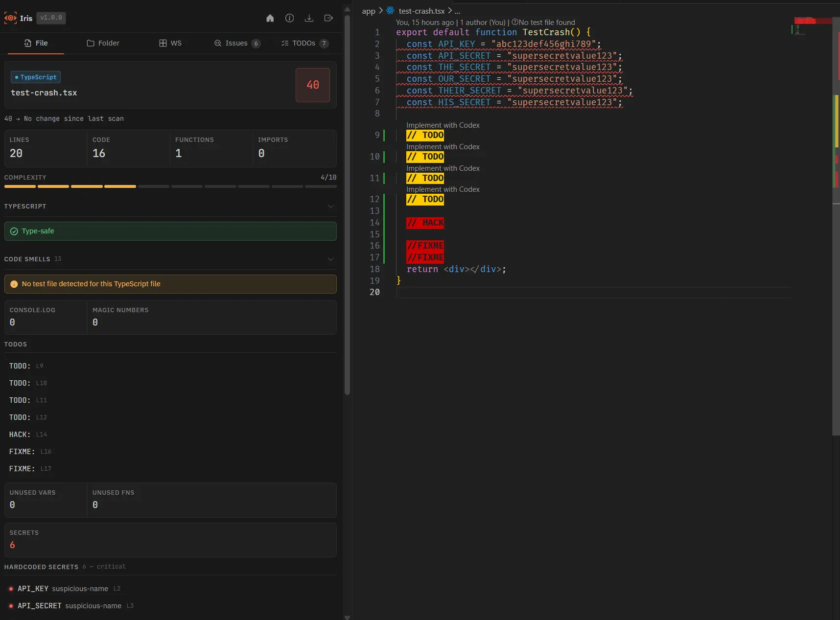This screenshot has height=620, width=840.
Task: Click the Type-safe status banner
Action: pyautogui.click(x=170, y=231)
